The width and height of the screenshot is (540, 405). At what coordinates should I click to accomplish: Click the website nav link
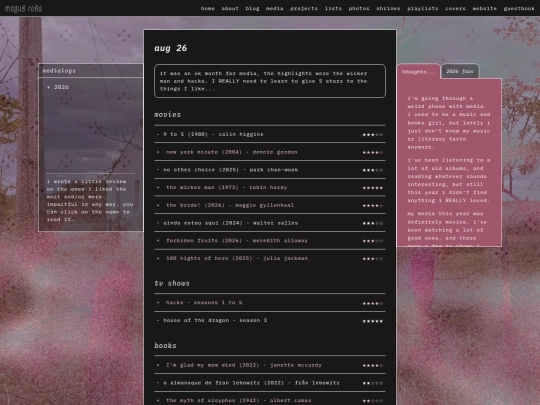(x=485, y=8)
